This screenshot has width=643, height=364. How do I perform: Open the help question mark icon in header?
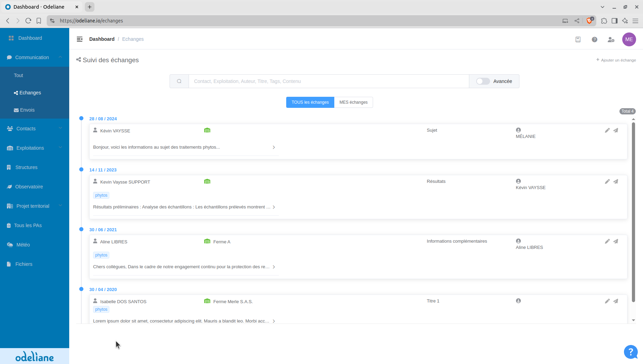pos(594,39)
